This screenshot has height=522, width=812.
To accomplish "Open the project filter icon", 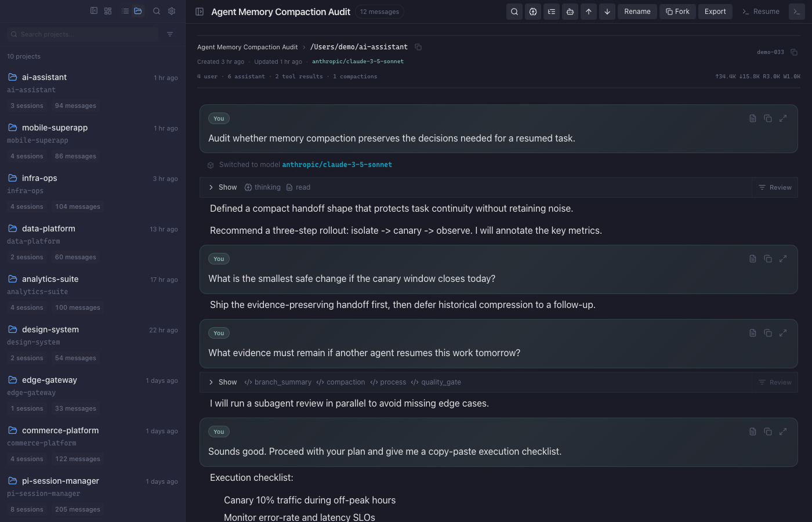I will coord(170,34).
